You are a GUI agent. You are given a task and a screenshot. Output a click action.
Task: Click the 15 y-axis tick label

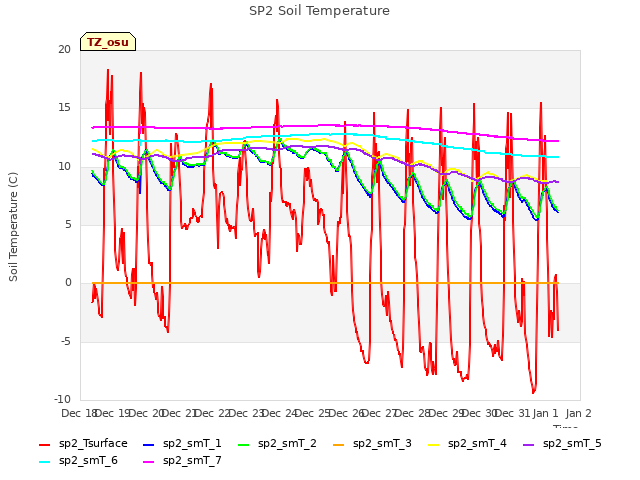tap(64, 108)
